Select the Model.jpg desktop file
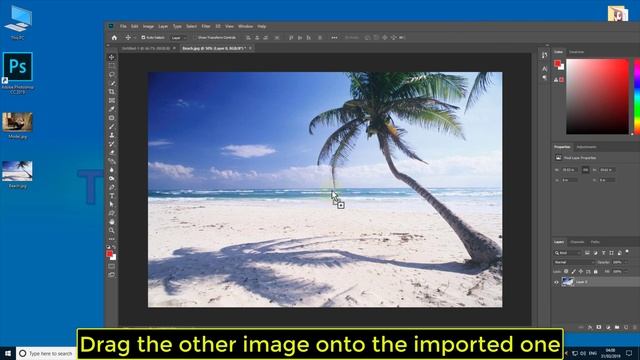Viewport: 640px width, 360px height. (17, 126)
